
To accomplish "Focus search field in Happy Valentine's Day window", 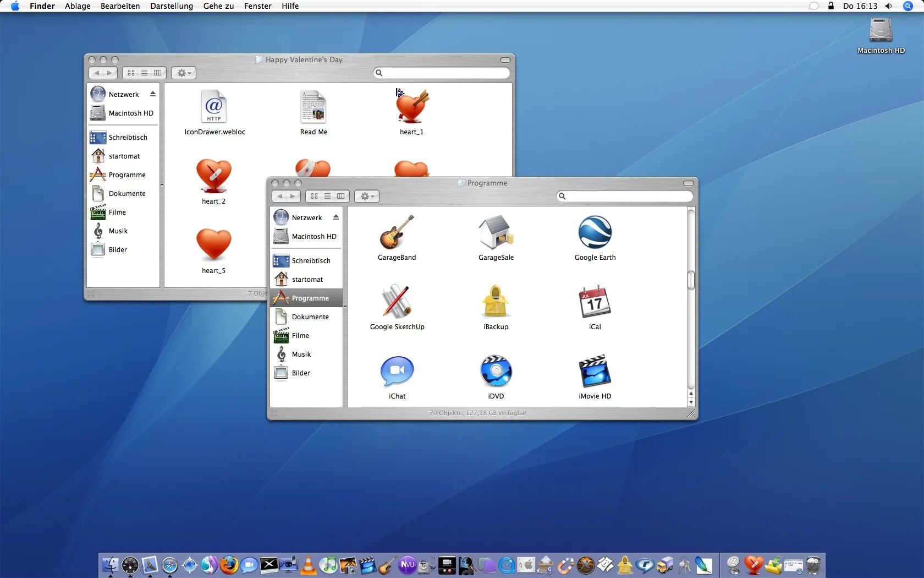I will [441, 73].
